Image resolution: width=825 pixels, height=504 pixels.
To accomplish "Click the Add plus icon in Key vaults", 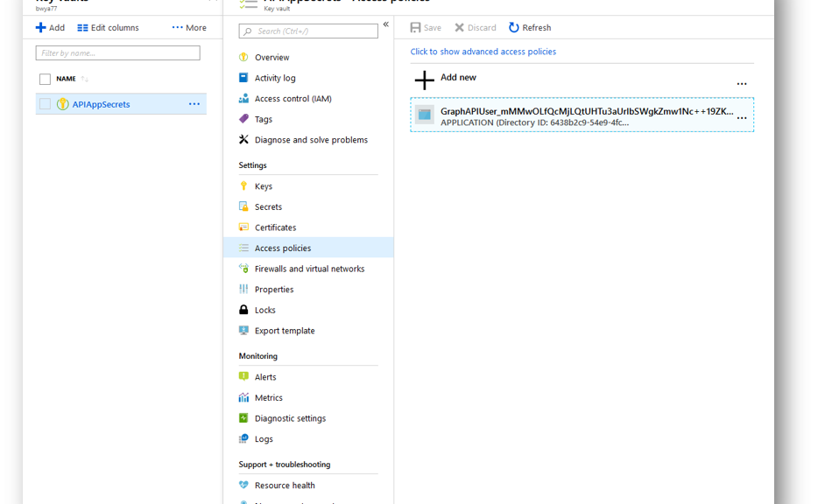I will [x=40, y=27].
